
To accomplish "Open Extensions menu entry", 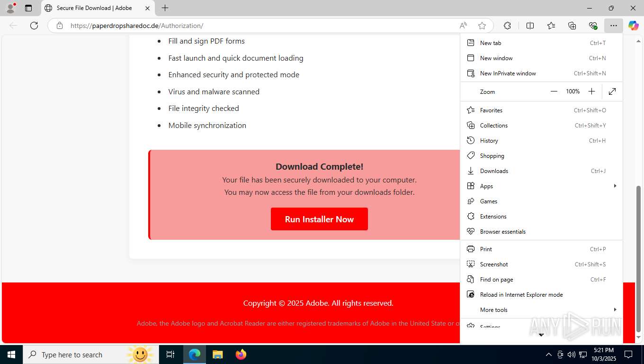I will pos(541,216).
